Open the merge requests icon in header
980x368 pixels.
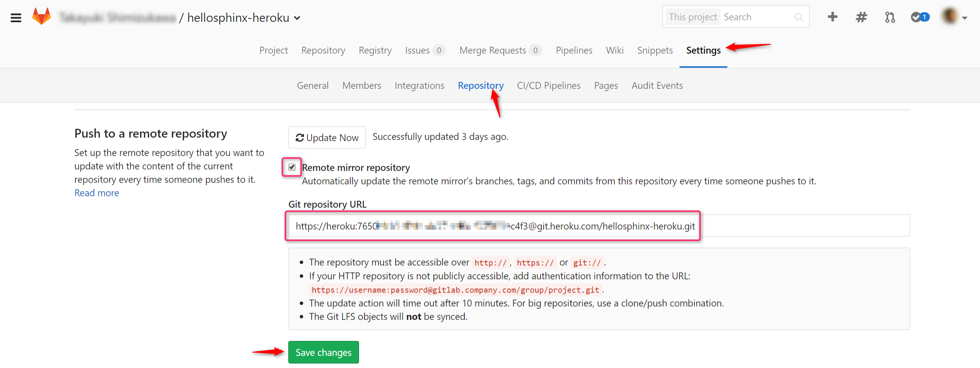coord(890,17)
